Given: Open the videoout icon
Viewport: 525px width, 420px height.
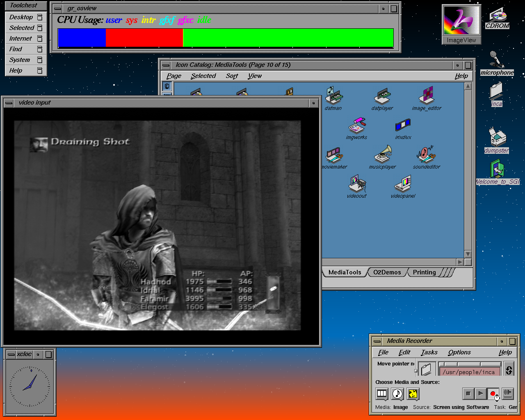Looking at the screenshot, I should click(x=357, y=183).
